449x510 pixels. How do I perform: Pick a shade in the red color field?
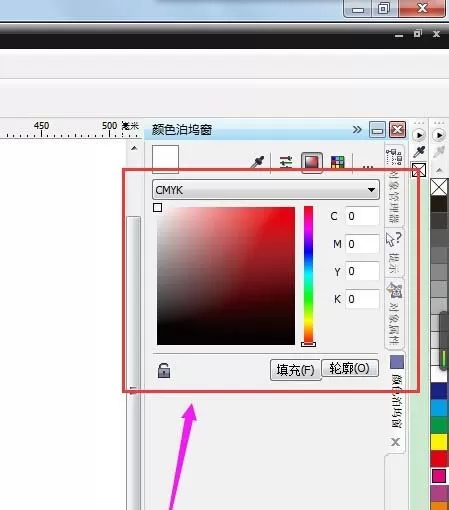click(x=226, y=276)
